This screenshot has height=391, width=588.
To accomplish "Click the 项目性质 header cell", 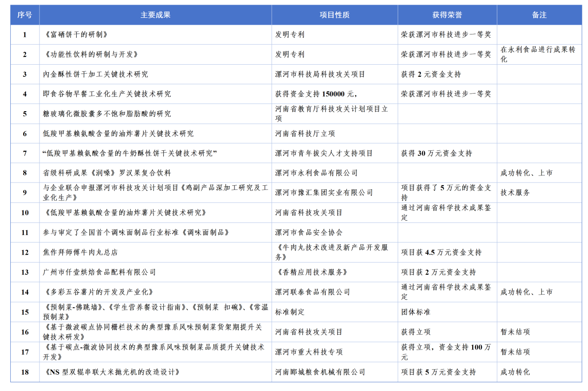I will [x=334, y=15].
